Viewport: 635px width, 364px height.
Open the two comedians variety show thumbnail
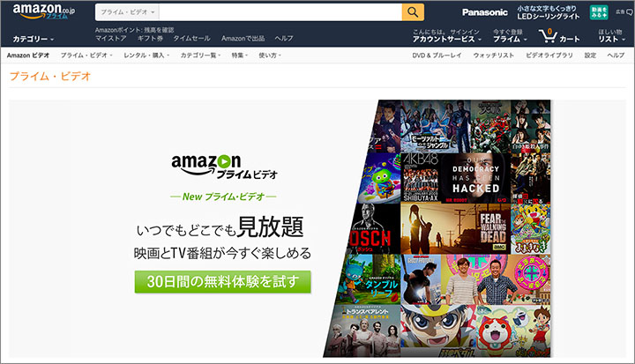click(496, 279)
